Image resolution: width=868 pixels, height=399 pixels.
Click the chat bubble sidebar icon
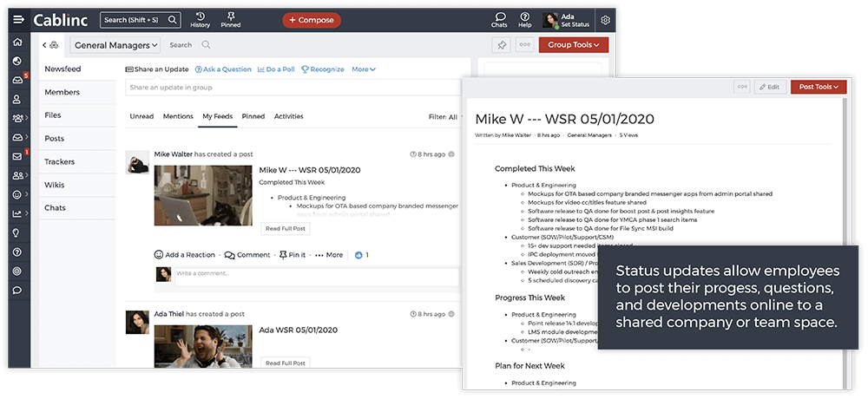17,290
